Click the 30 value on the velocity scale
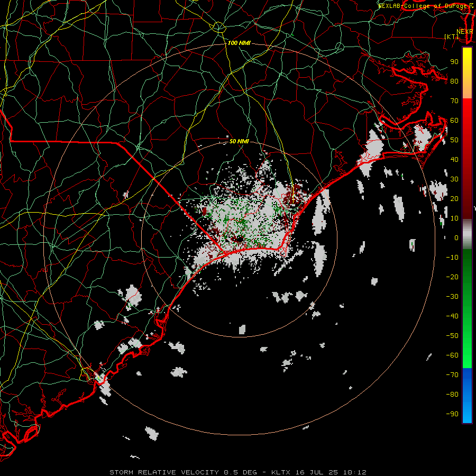This screenshot has width=476, height=476. pos(454,179)
